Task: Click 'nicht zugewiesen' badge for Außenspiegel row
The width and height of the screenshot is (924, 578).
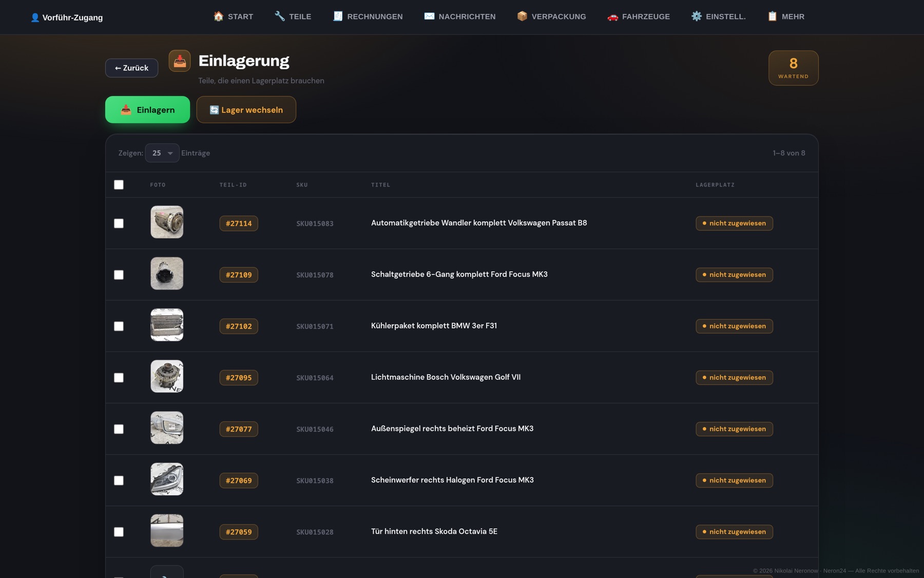Action: 734,429
